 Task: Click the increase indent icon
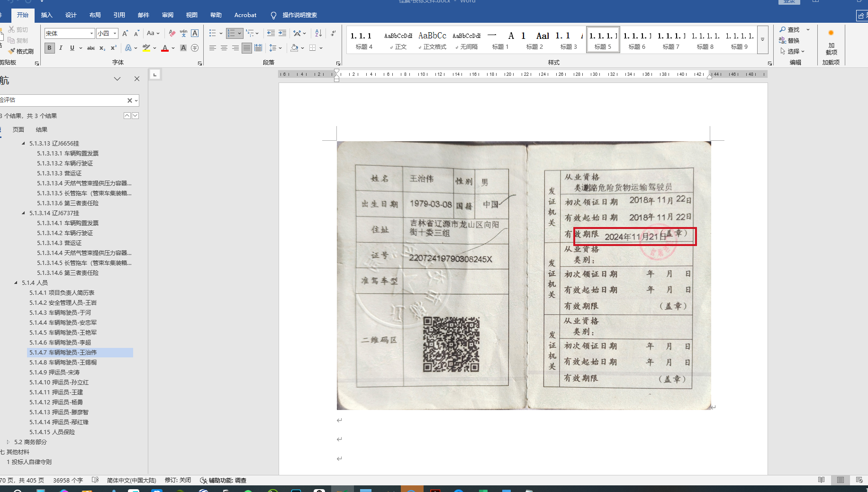point(282,33)
